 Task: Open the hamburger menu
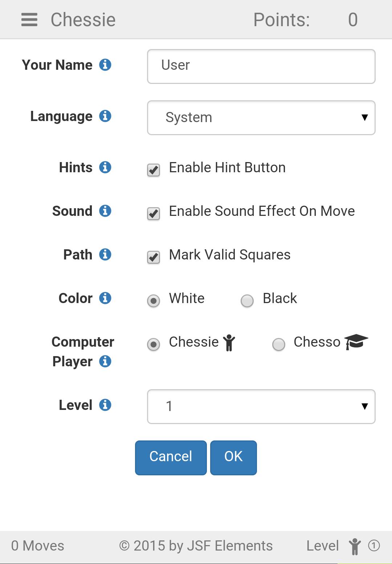point(29,20)
